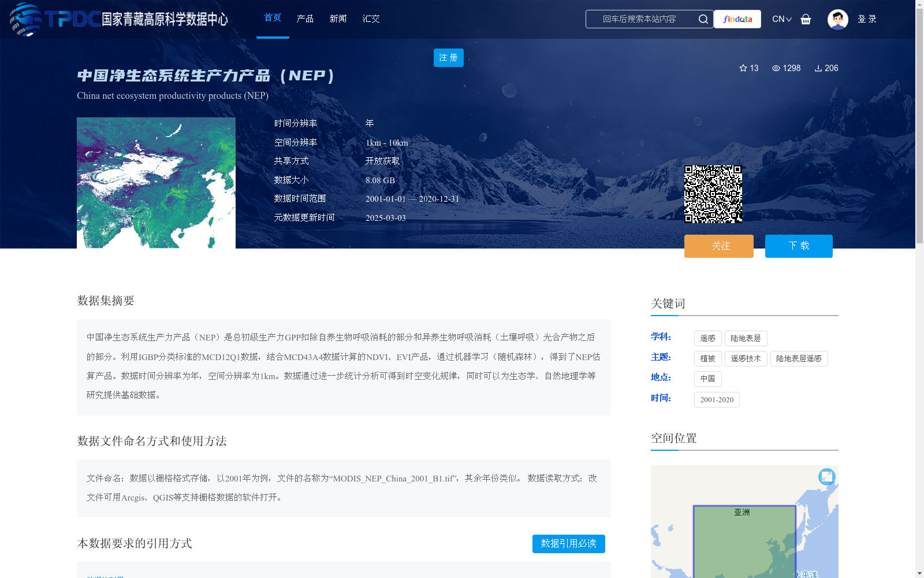The width and height of the screenshot is (924, 578).
Task: Select the 陆地表层遥感 keyword tag
Action: pos(799,359)
